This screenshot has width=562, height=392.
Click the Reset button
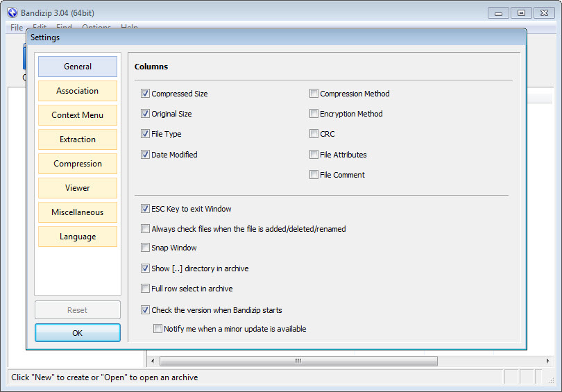coord(78,310)
